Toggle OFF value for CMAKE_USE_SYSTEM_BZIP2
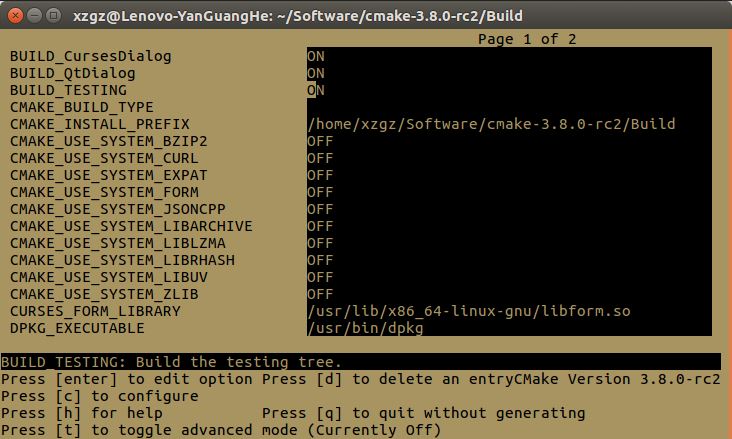732x439 pixels. tap(320, 141)
